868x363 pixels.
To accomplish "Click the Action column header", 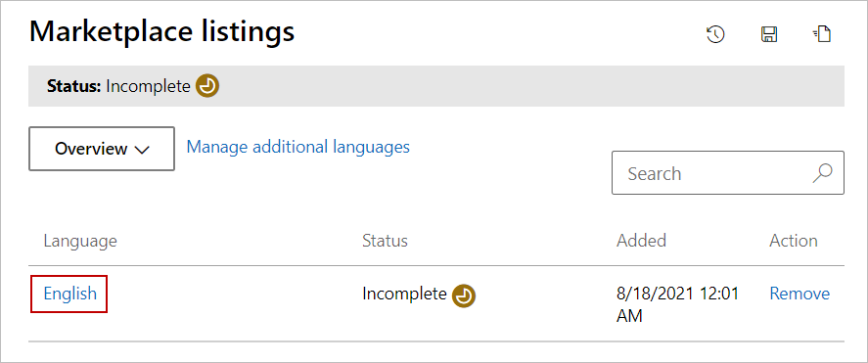I will (794, 241).
